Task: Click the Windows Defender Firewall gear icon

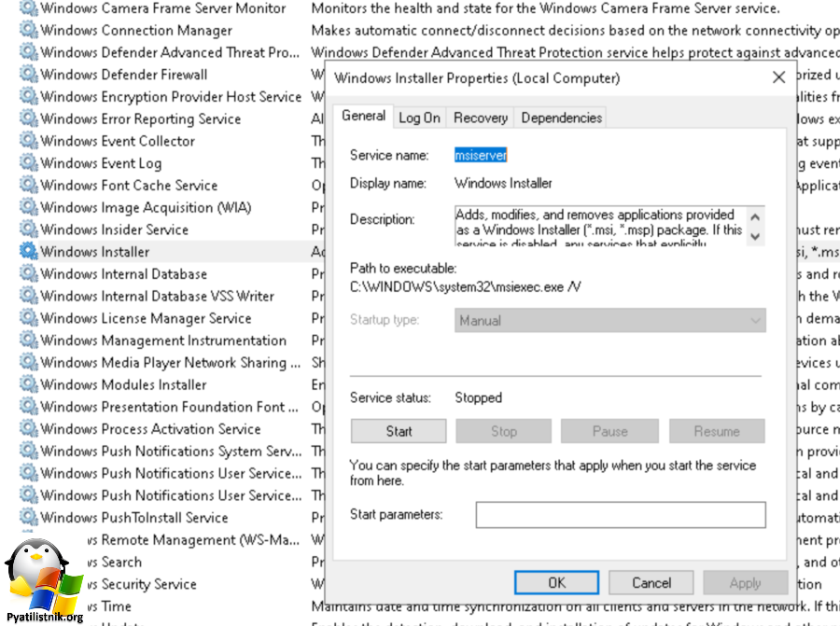Action: [x=28, y=75]
